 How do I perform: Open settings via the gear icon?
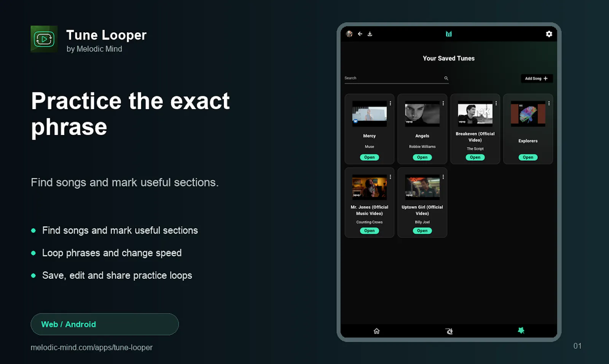[549, 34]
